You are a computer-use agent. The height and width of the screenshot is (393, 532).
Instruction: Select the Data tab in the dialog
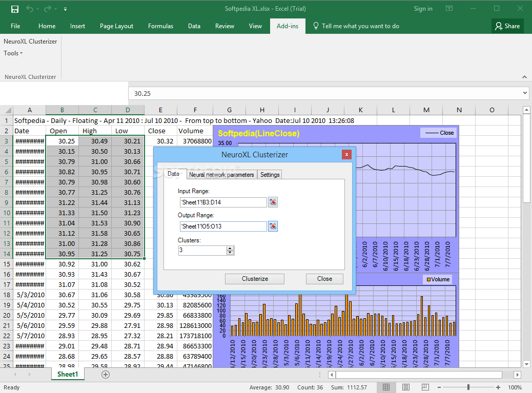point(173,174)
